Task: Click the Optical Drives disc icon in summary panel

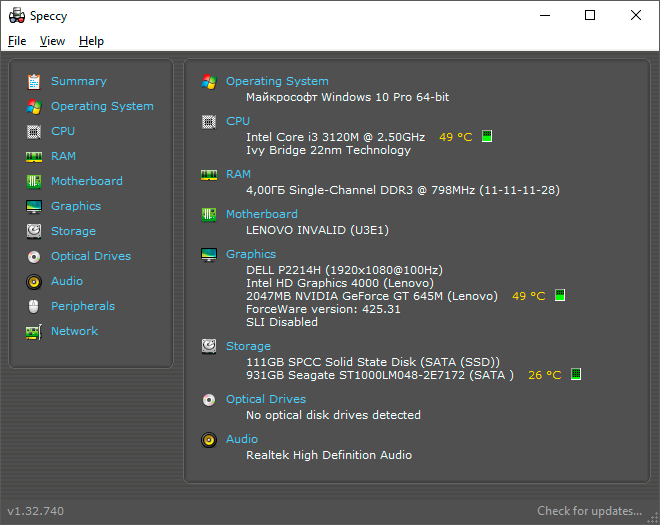Action: point(209,400)
